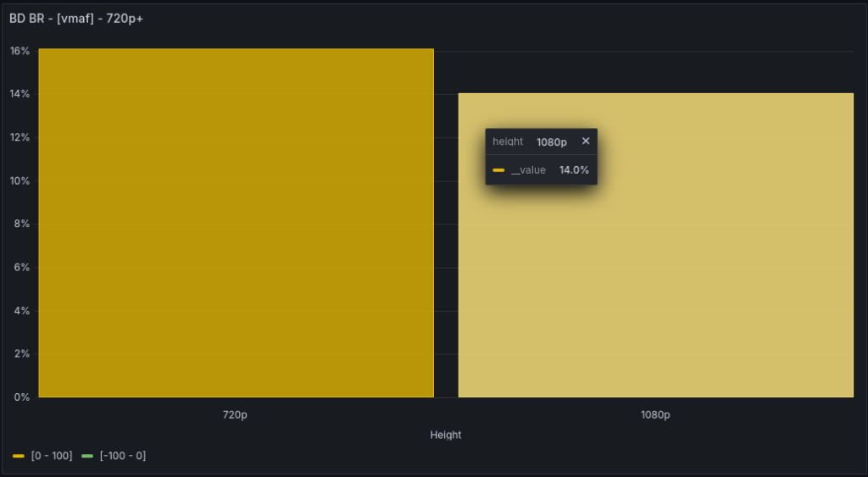Open the BD BR - [vmaf] - 720p+ panel title menu
Viewport: 868px width, 477px height.
[76, 18]
